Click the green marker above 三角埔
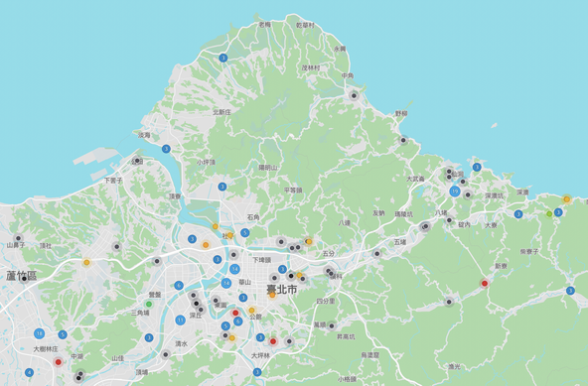This screenshot has width=588, height=386. pos(149,304)
